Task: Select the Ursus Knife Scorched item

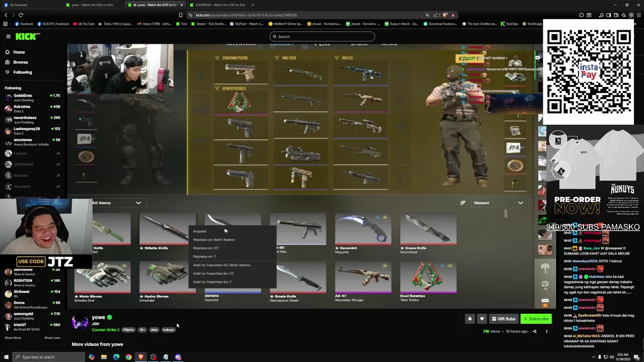Action: point(428,233)
